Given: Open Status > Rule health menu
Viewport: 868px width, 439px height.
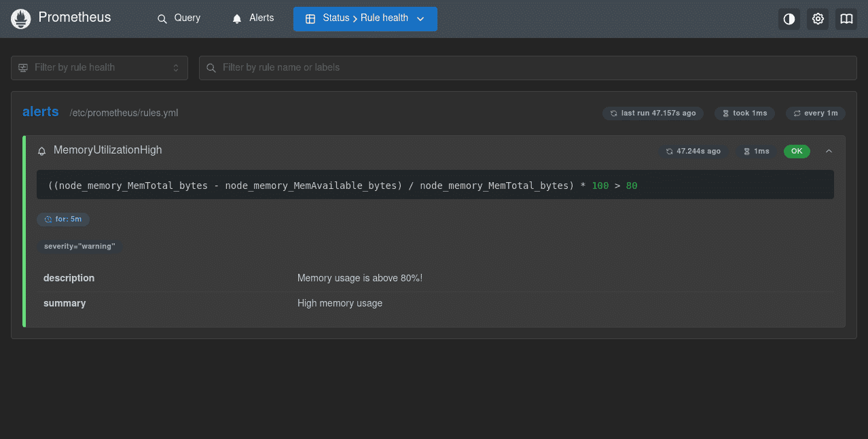Looking at the screenshot, I should pos(365,18).
